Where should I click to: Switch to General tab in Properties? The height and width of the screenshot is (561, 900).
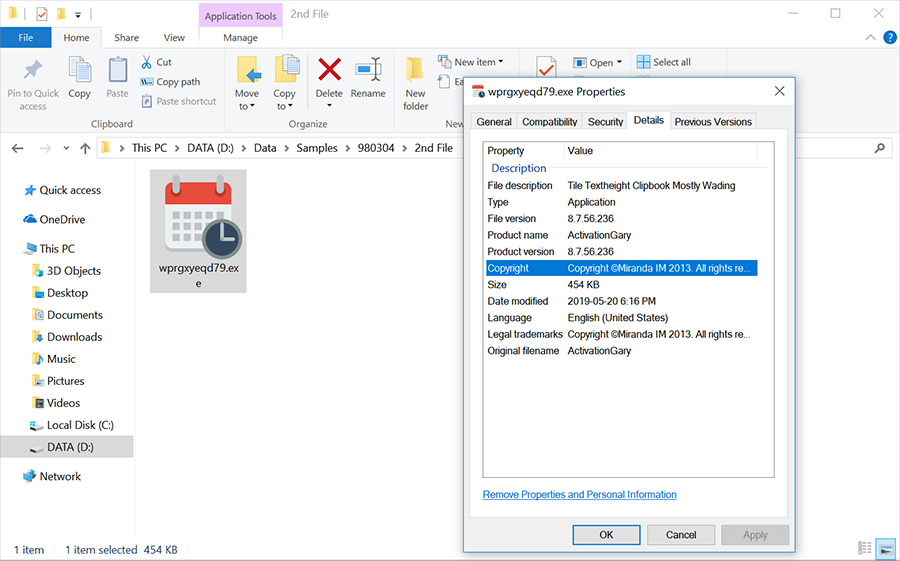(x=494, y=122)
